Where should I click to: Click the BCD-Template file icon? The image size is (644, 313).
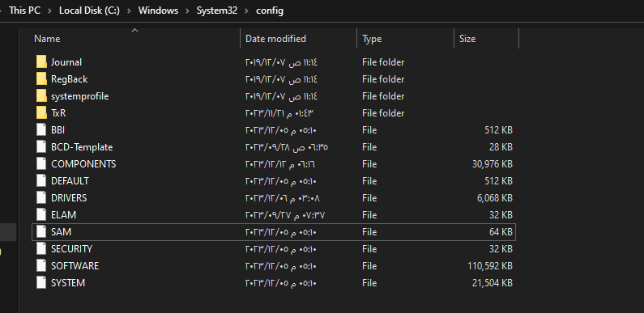click(41, 147)
